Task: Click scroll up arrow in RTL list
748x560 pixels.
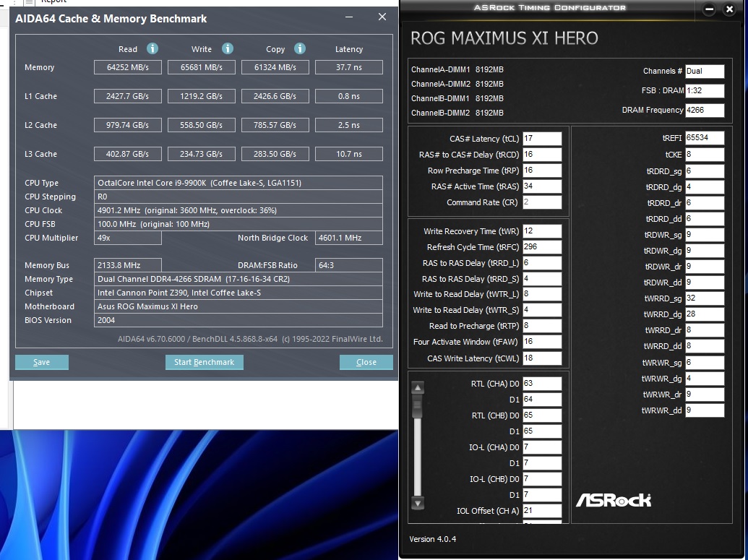Action: 418,387
